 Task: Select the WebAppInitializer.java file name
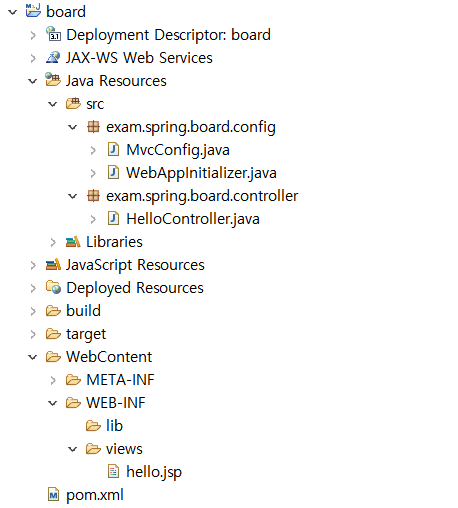tap(201, 173)
